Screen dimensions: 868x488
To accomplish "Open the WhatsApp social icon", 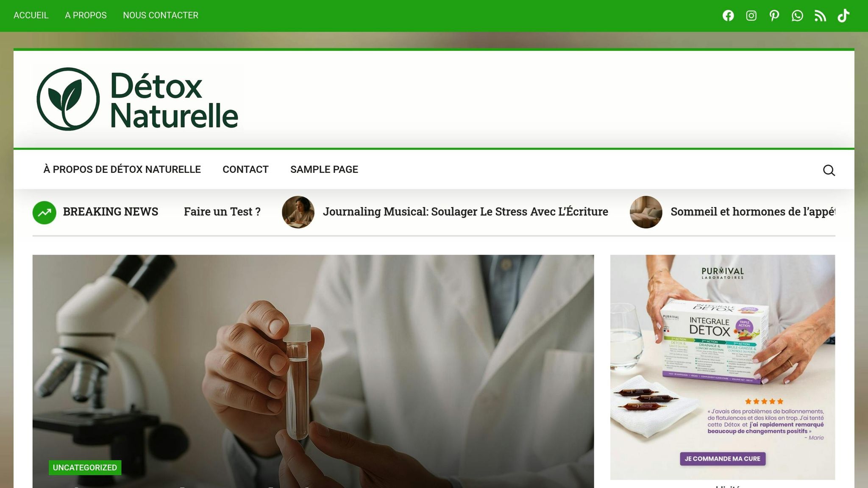I will 797,16.
